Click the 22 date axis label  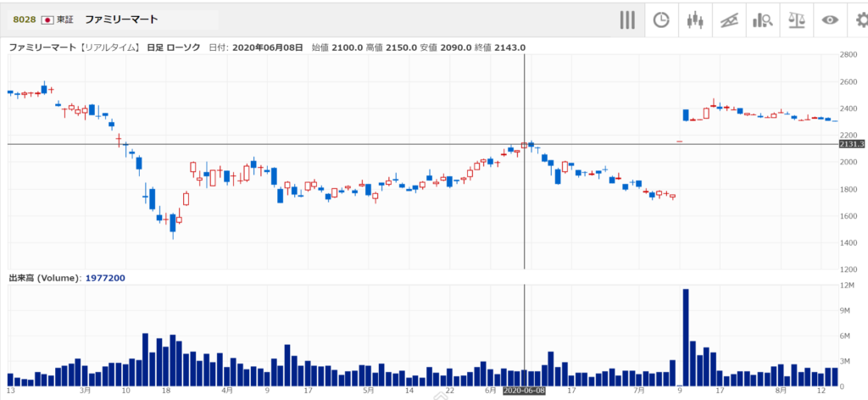449,391
